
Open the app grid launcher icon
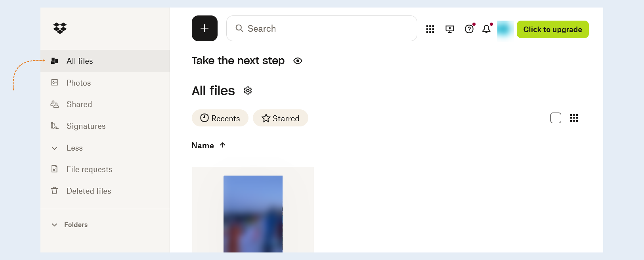[430, 29]
